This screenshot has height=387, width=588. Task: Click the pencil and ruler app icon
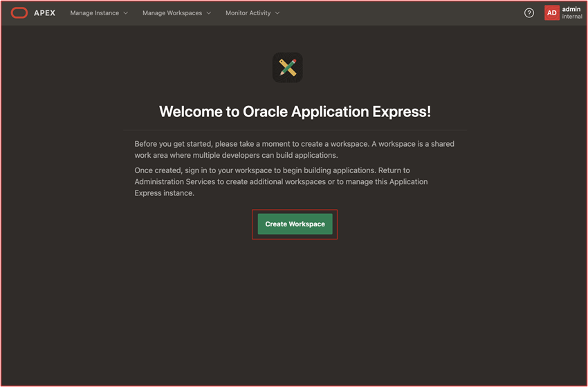288,68
